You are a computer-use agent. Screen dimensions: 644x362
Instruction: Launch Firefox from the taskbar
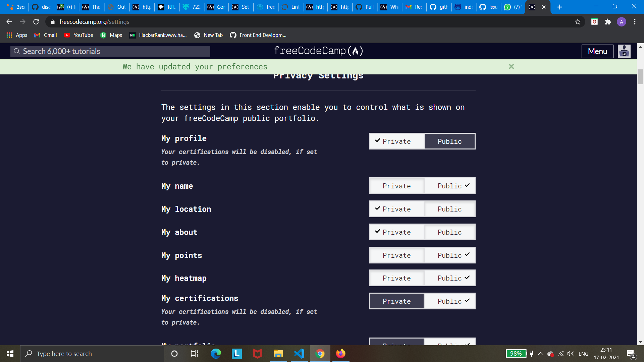click(340, 353)
